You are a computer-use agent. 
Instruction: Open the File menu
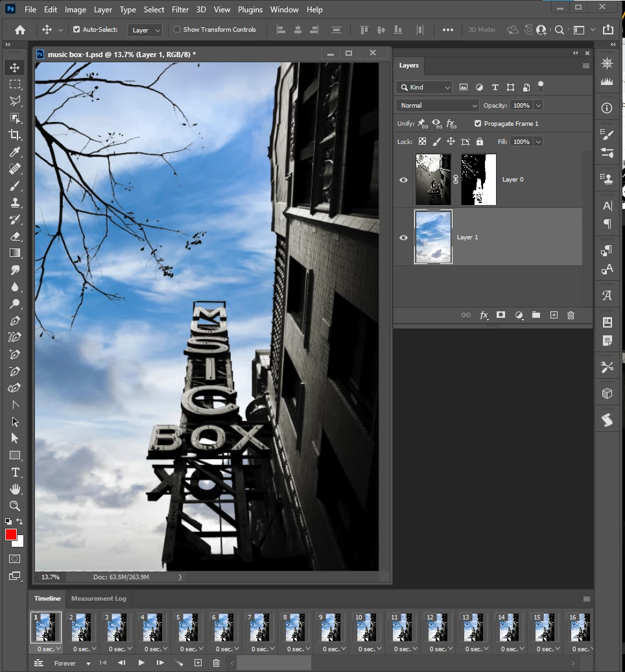30,10
